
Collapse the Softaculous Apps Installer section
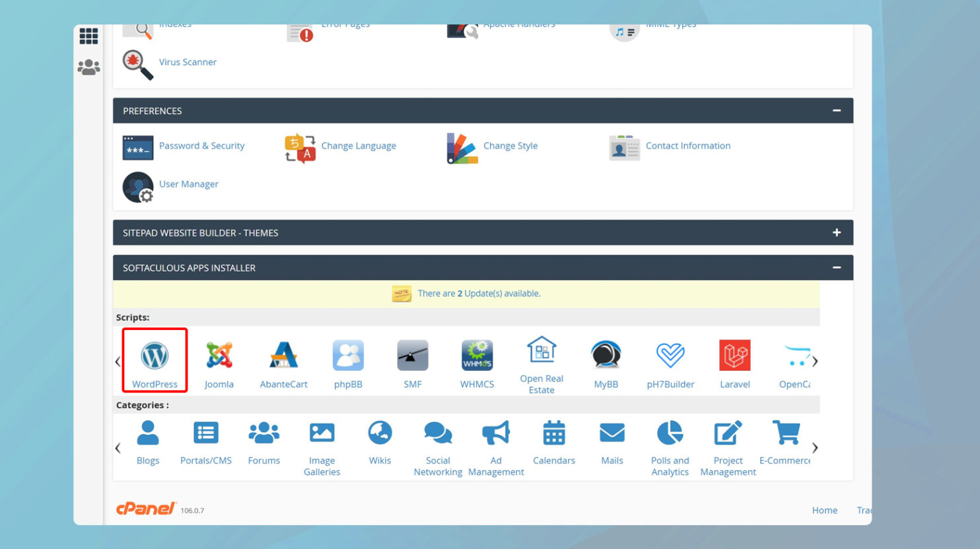pyautogui.click(x=836, y=267)
